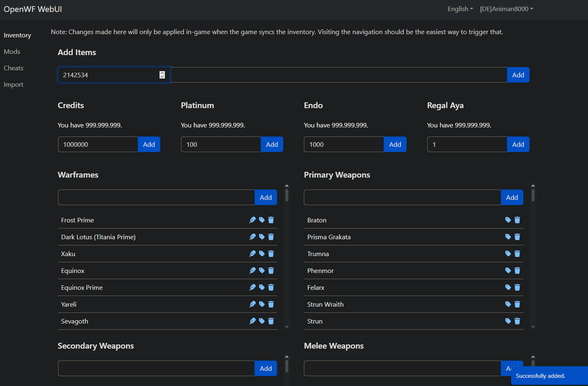The width and height of the screenshot is (588, 386).
Task: Focus the Secondary Weapons name input field
Action: click(156, 368)
